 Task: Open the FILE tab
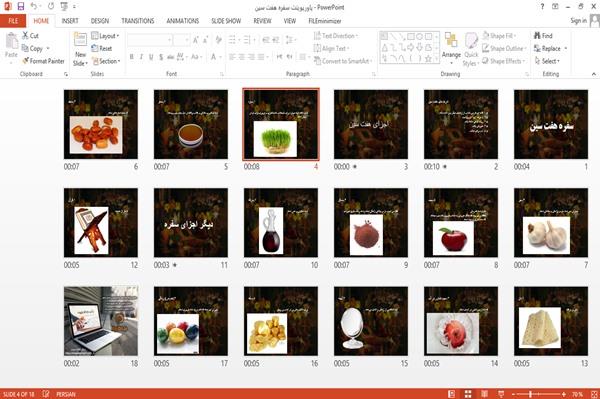click(x=13, y=21)
